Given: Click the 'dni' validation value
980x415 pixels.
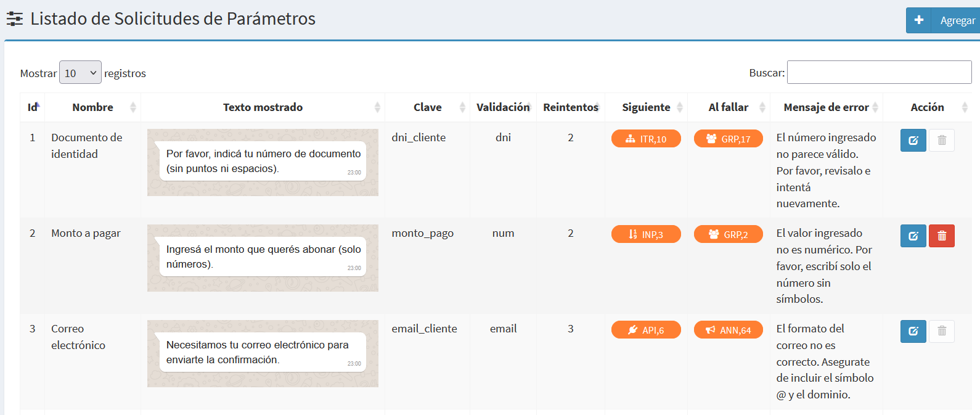Looking at the screenshot, I should [x=503, y=138].
